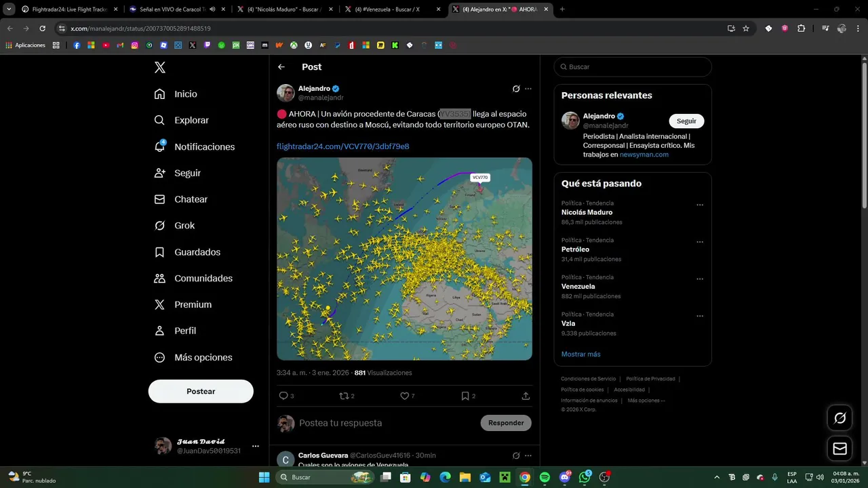
Task: Open Spotify from the taskbar
Action: 545,477
